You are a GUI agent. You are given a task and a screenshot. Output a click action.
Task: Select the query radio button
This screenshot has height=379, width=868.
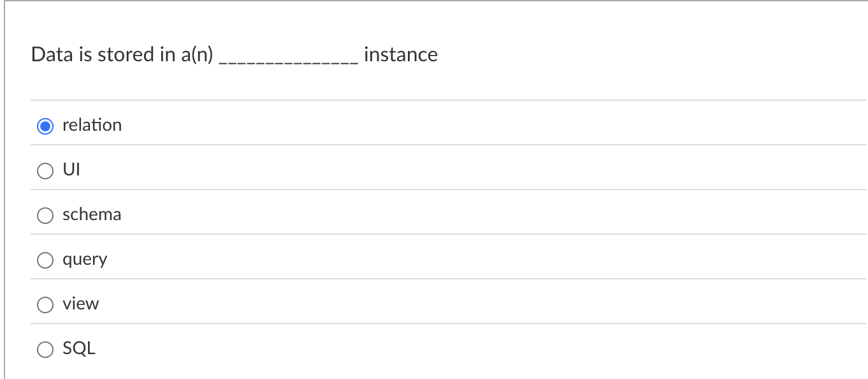(45, 260)
